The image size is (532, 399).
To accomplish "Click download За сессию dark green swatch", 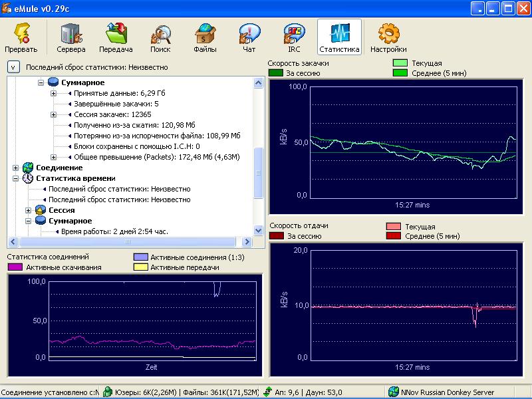I will pos(275,72).
